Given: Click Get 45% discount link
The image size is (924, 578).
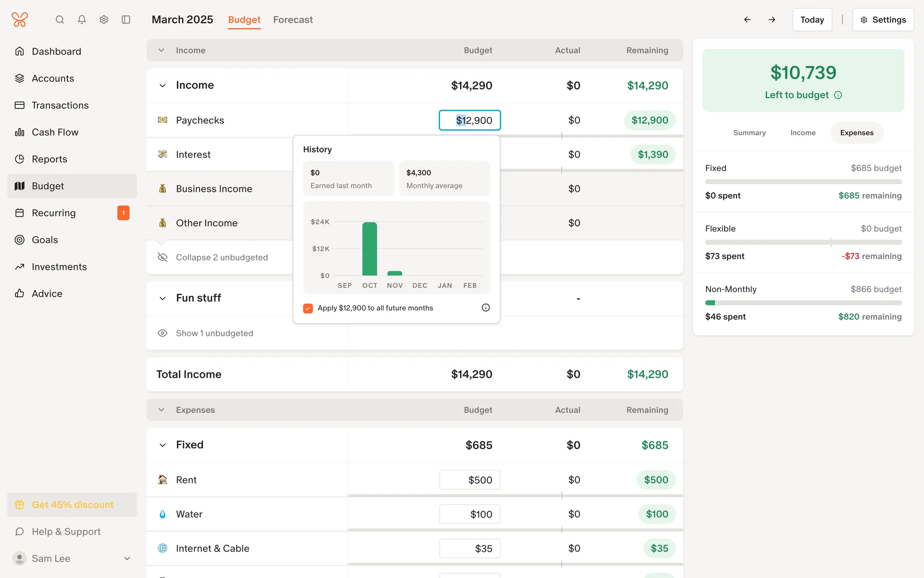Looking at the screenshot, I should coord(72,505).
